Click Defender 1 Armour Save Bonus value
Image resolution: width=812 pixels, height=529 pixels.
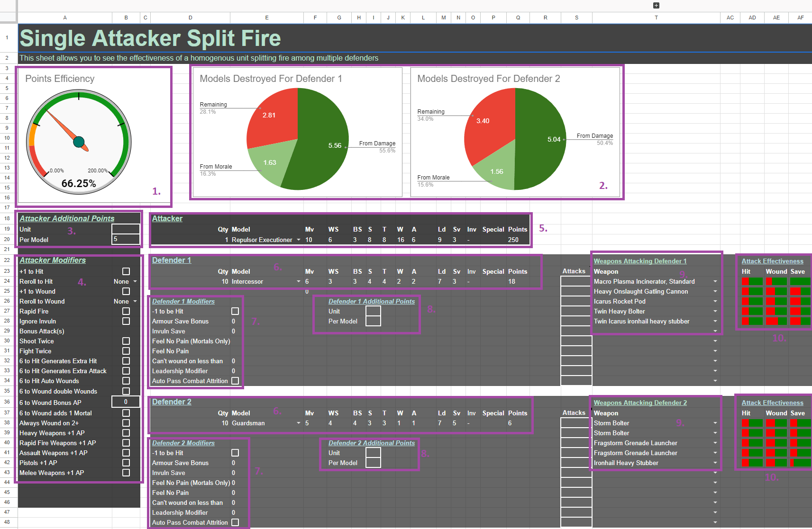point(233,321)
